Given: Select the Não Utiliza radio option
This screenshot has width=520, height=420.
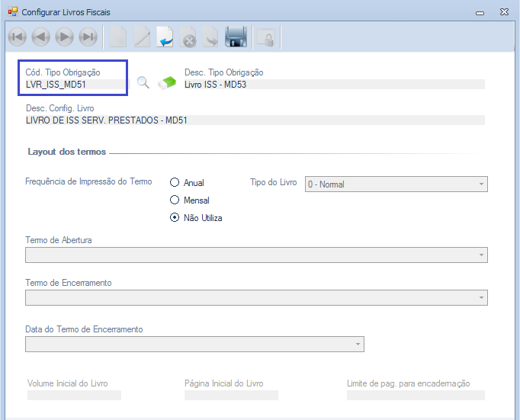Looking at the screenshot, I should coord(175,217).
